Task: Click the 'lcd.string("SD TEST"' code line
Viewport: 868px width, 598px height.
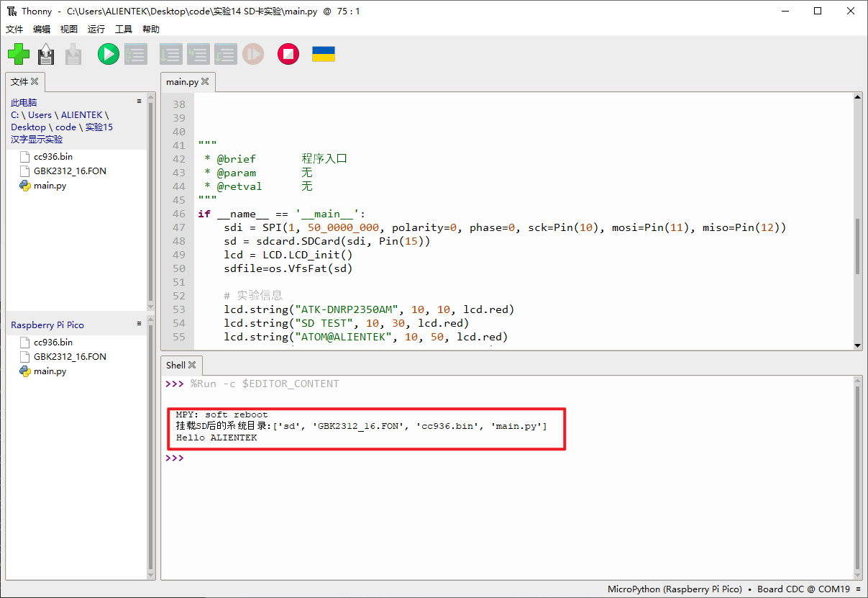Action: [x=347, y=323]
